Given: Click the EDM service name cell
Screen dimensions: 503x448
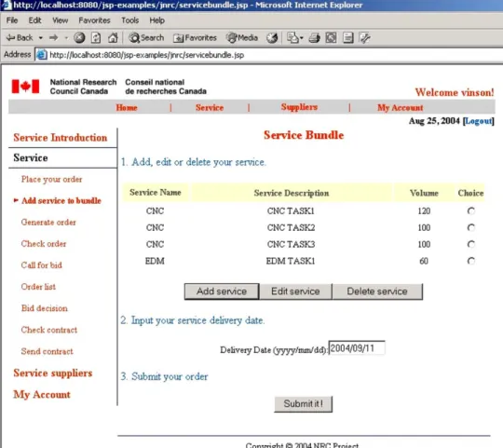Looking at the screenshot, I should pos(155,261).
